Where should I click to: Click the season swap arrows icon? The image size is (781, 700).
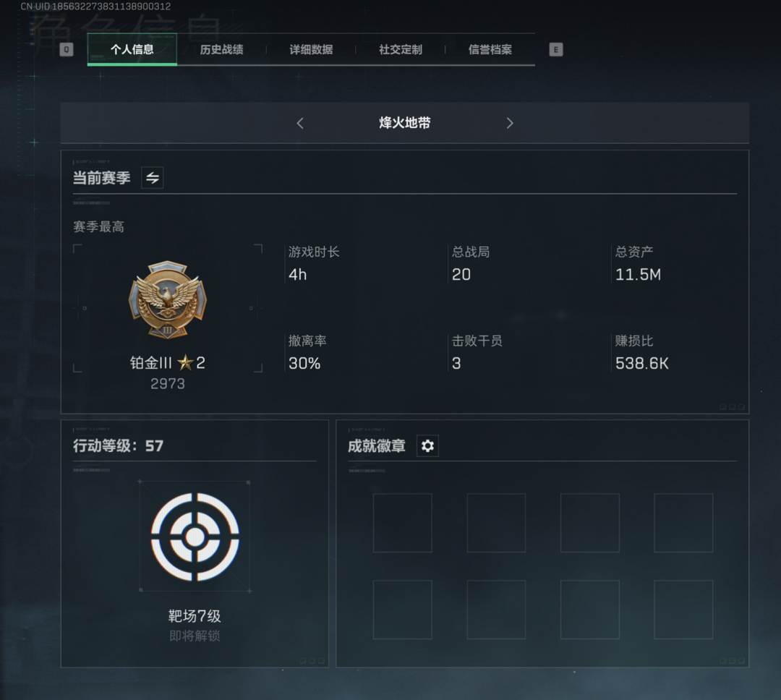point(153,178)
